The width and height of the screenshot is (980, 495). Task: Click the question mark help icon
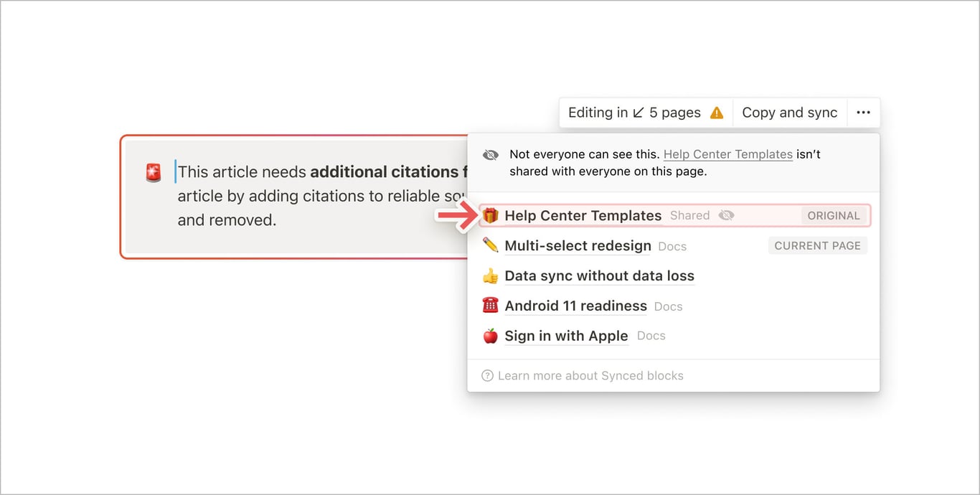point(487,375)
